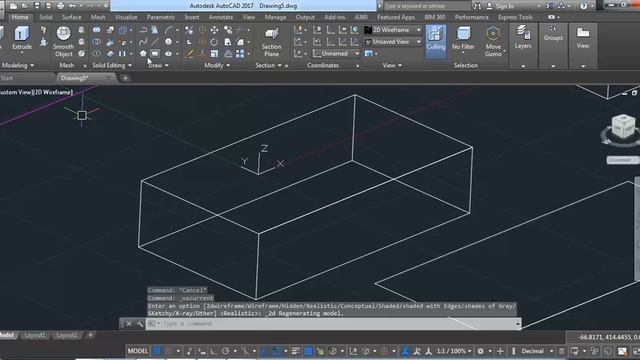Click the Selection panel title

tap(465, 65)
